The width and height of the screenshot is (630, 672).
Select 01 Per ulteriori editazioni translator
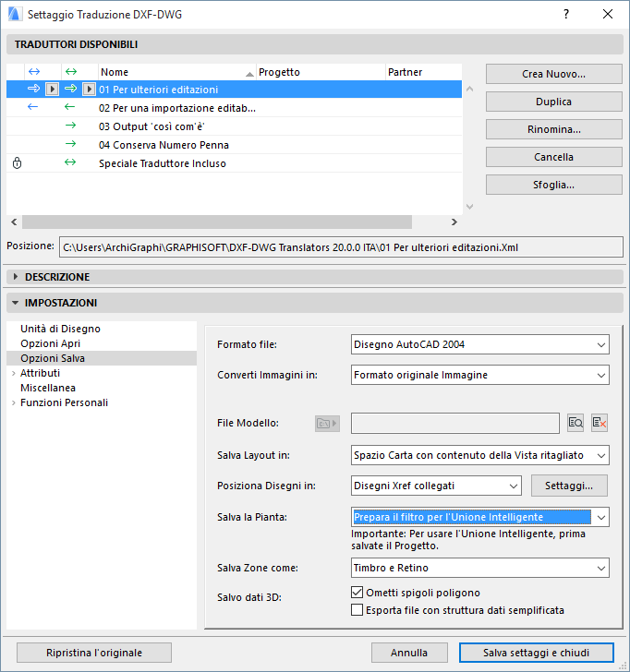[x=234, y=90]
